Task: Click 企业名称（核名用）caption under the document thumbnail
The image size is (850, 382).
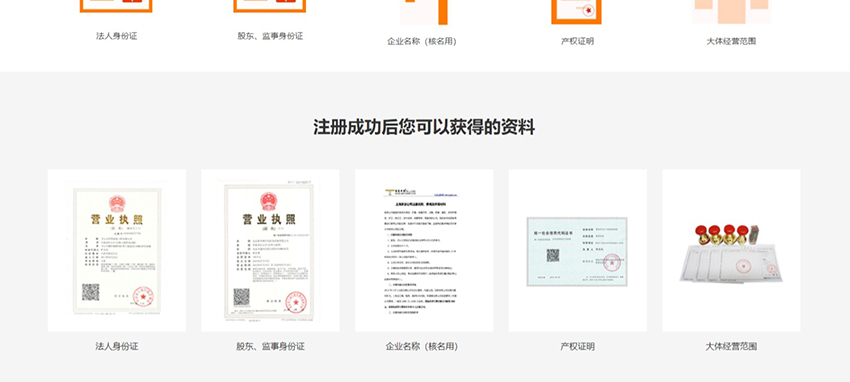Action: (422, 346)
